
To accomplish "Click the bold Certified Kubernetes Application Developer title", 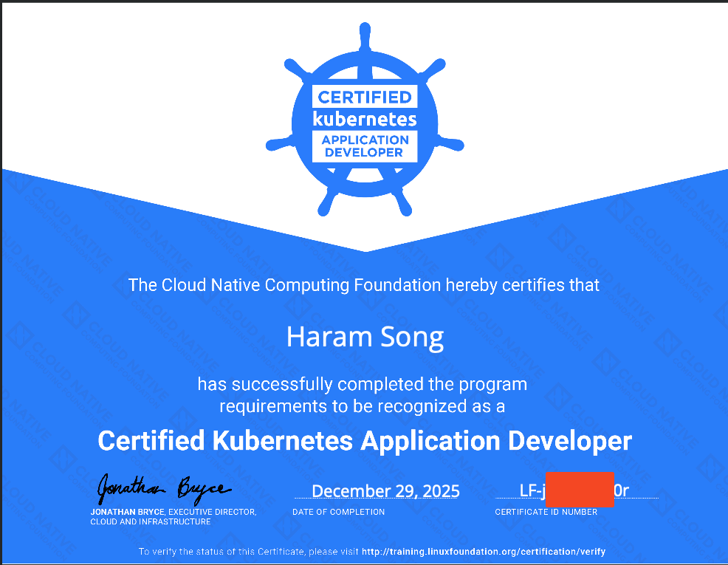I will coord(365,441).
